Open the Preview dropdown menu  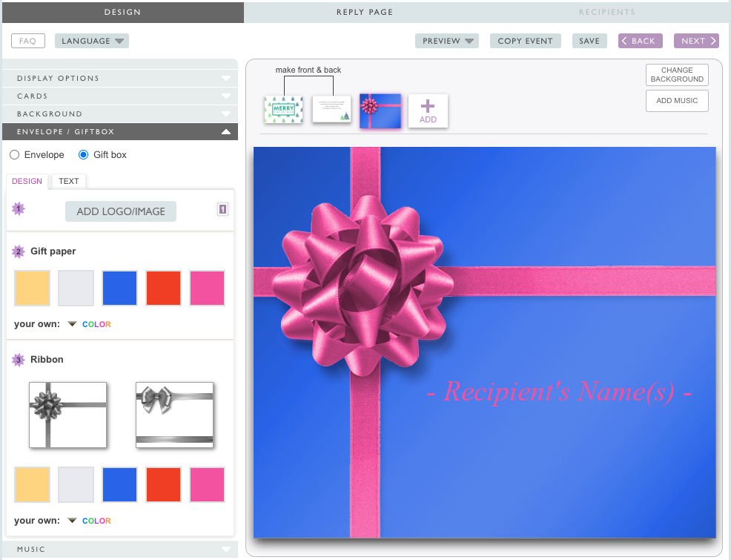click(x=446, y=41)
